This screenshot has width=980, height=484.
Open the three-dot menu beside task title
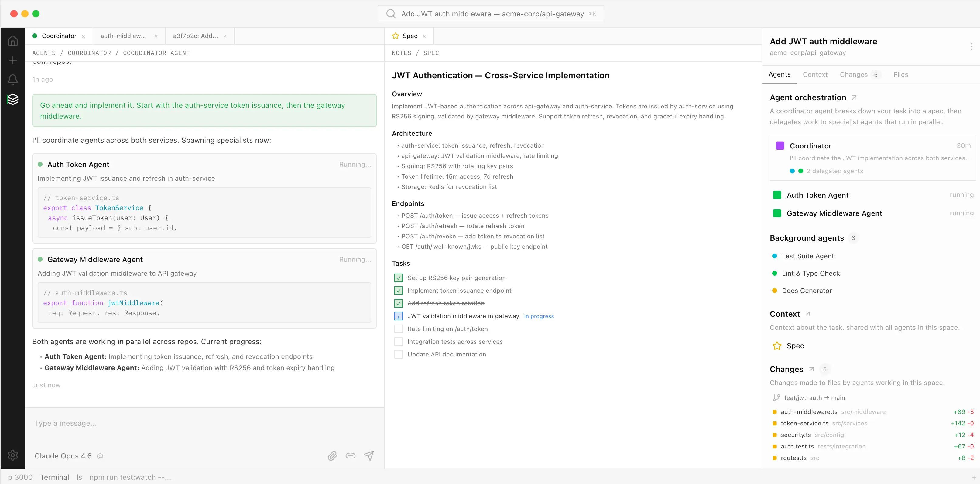coord(971,46)
